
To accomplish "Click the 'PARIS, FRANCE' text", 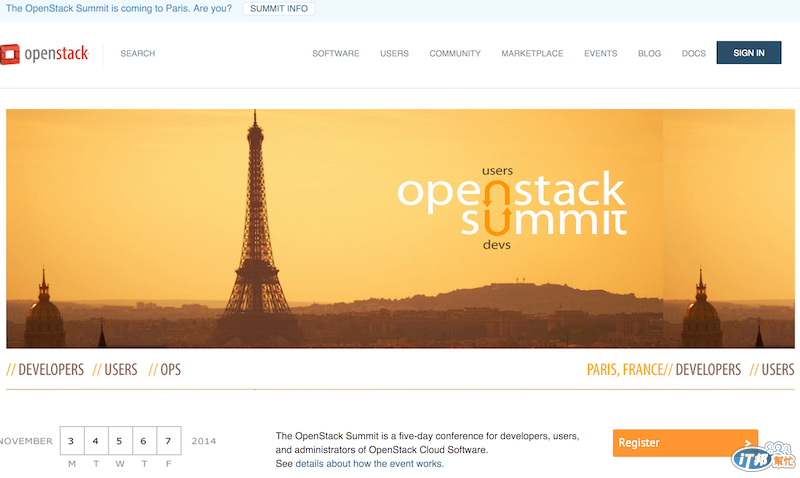I will pyautogui.click(x=625, y=369).
